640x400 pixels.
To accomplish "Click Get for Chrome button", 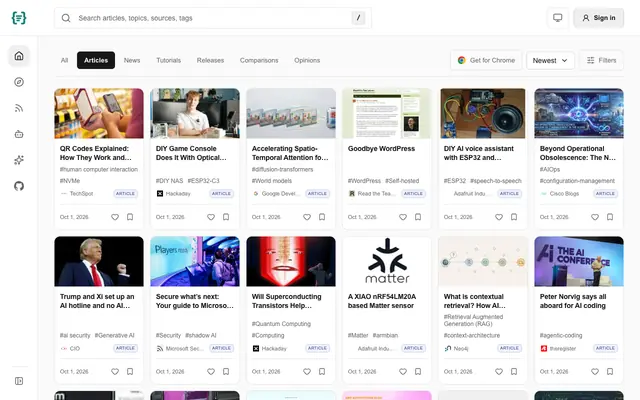I will click(x=486, y=60).
